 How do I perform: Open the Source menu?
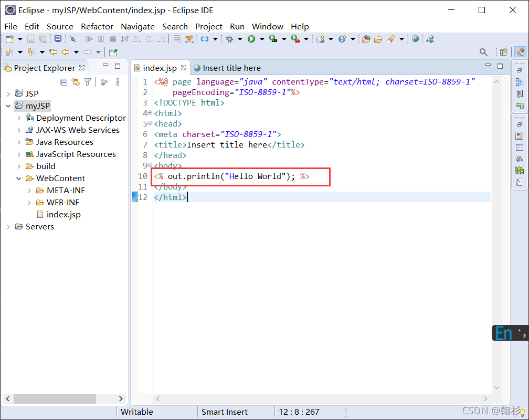(x=60, y=26)
